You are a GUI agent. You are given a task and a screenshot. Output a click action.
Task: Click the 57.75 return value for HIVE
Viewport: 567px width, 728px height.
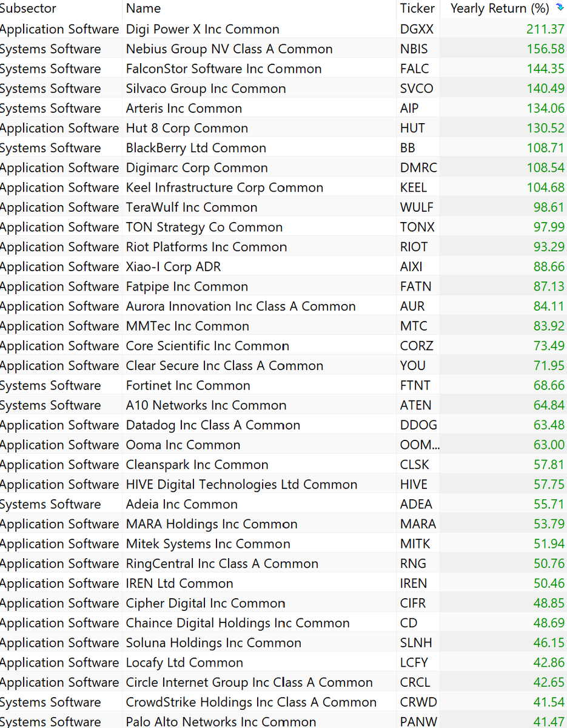coord(549,484)
